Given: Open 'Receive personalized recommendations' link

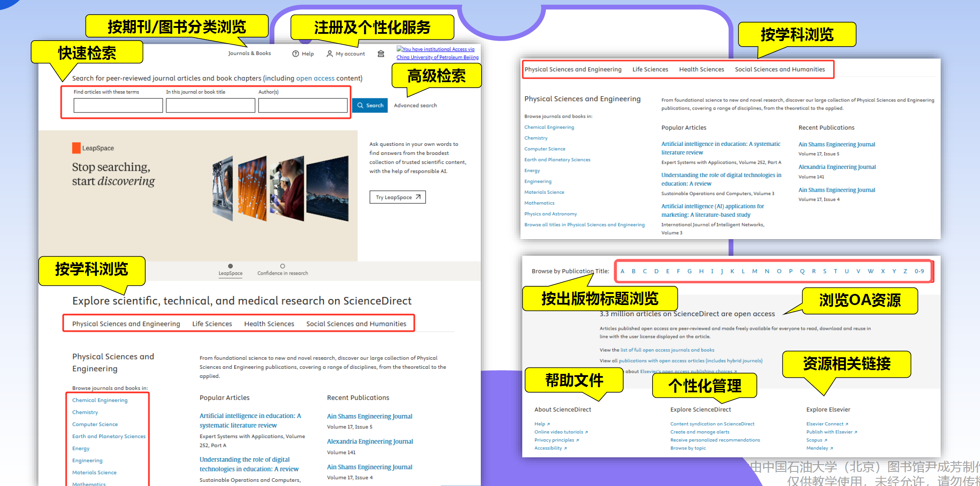Looking at the screenshot, I should tap(715, 440).
